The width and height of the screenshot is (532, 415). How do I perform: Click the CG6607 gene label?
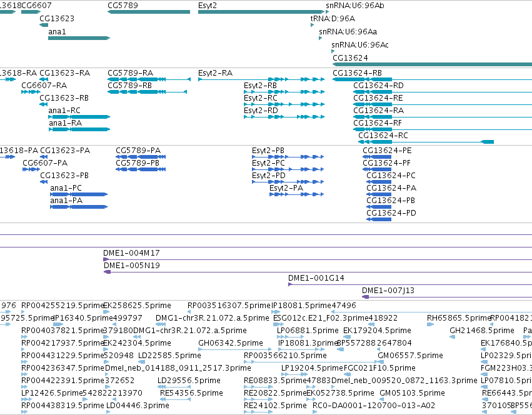[x=36, y=6]
